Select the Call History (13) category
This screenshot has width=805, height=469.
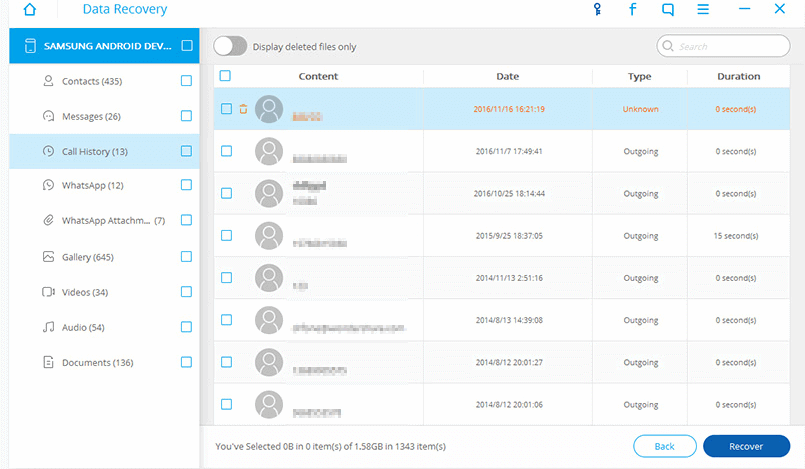(x=104, y=151)
